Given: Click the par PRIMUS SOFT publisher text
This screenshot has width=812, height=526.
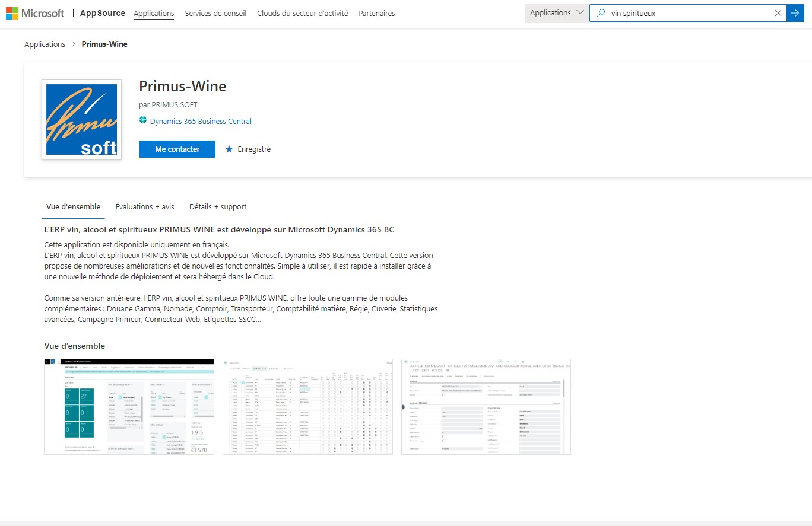Looking at the screenshot, I should pyautogui.click(x=168, y=105).
